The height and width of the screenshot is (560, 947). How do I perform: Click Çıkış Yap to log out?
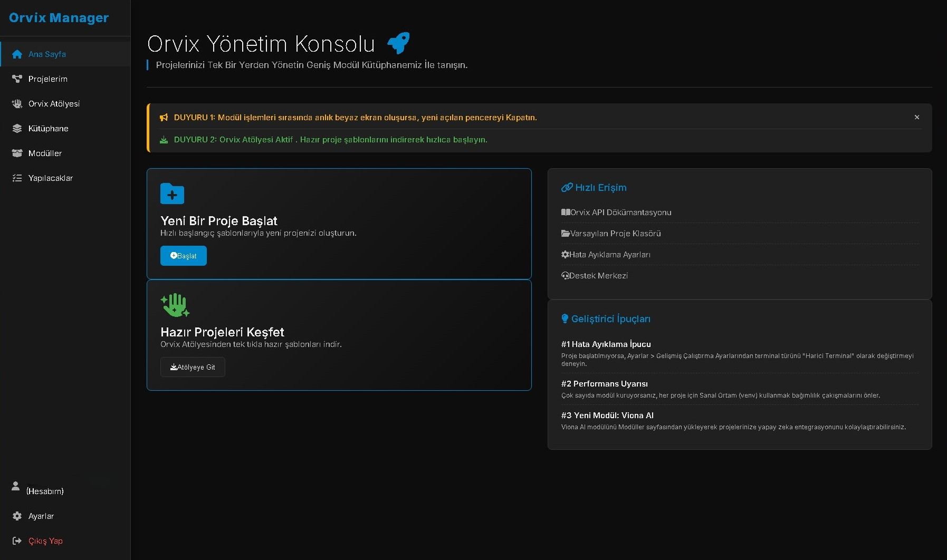pyautogui.click(x=44, y=541)
